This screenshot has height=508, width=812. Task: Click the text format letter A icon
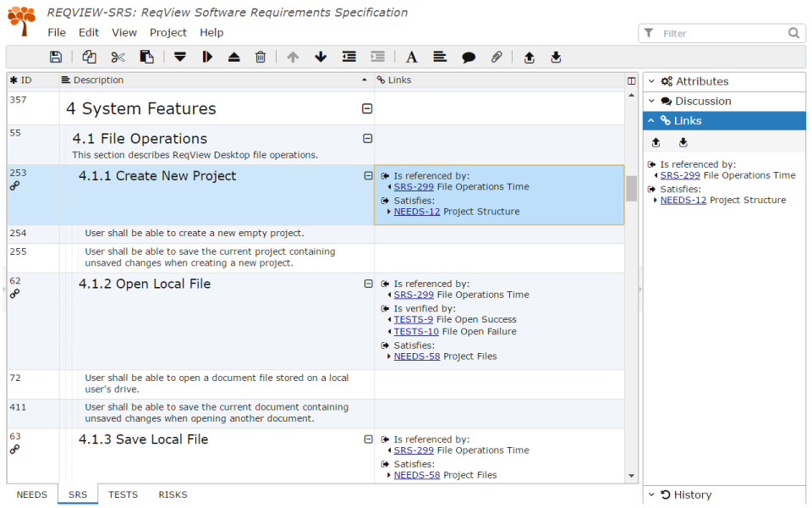[411, 57]
